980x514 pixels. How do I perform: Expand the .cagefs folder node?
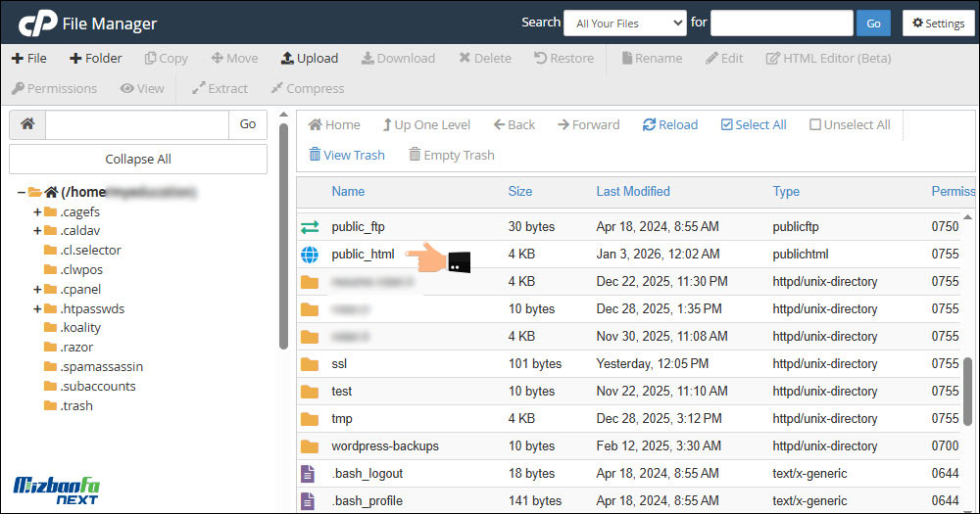pyautogui.click(x=37, y=212)
